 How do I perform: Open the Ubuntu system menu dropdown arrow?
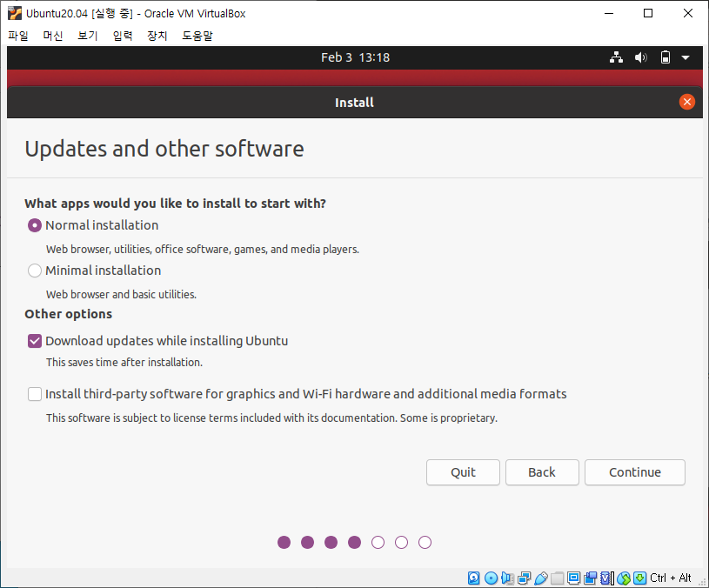tap(686, 57)
